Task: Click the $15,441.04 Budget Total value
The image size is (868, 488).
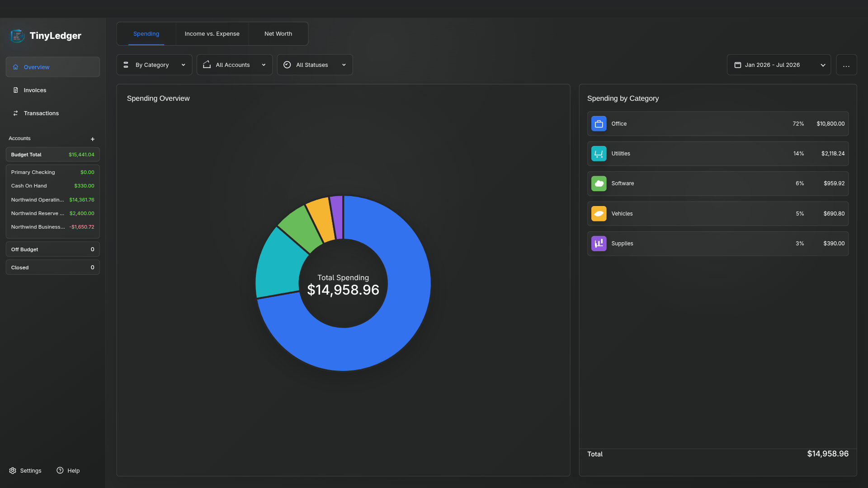Action: pyautogui.click(x=81, y=155)
